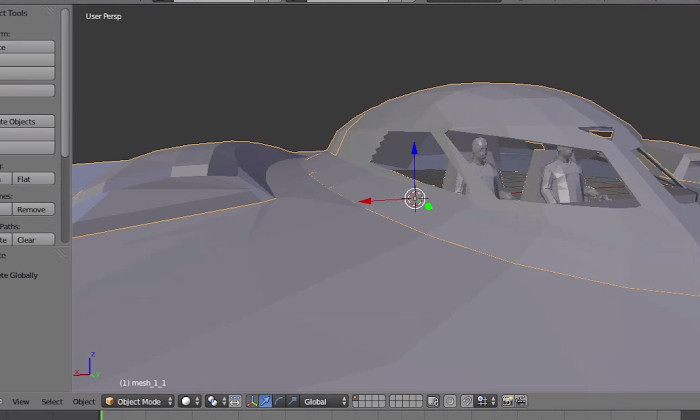The height and width of the screenshot is (420, 700).
Task: Collapse the Object Tools panel header
Action: (14, 13)
